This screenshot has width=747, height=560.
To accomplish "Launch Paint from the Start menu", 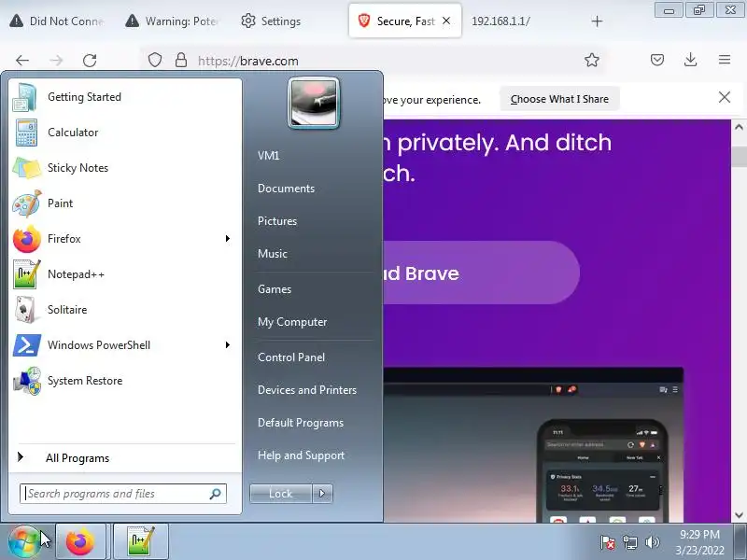I will pos(125,203).
